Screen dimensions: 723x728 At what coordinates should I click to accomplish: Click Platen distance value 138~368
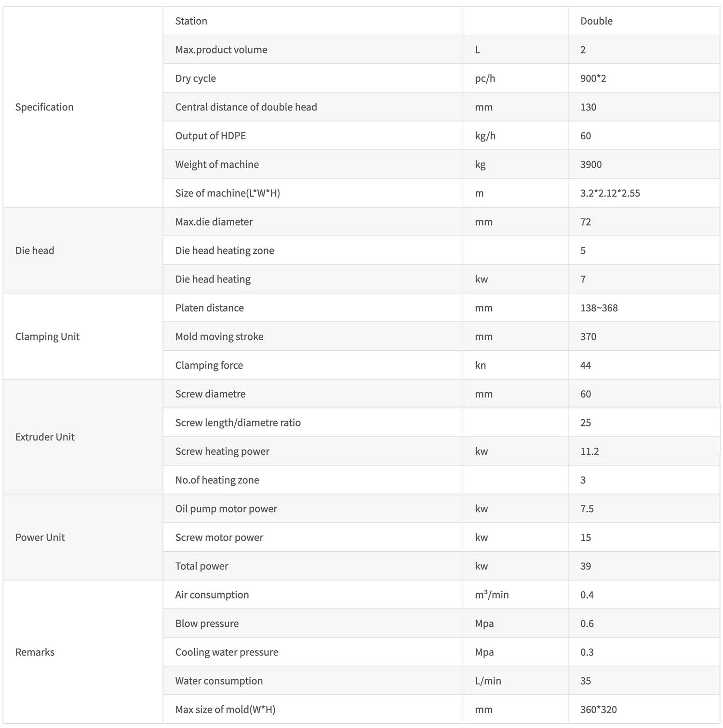(599, 308)
